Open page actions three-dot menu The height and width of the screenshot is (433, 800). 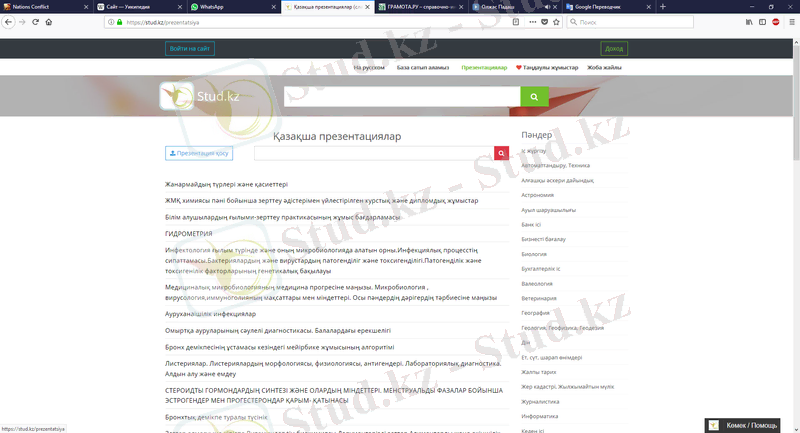point(532,22)
